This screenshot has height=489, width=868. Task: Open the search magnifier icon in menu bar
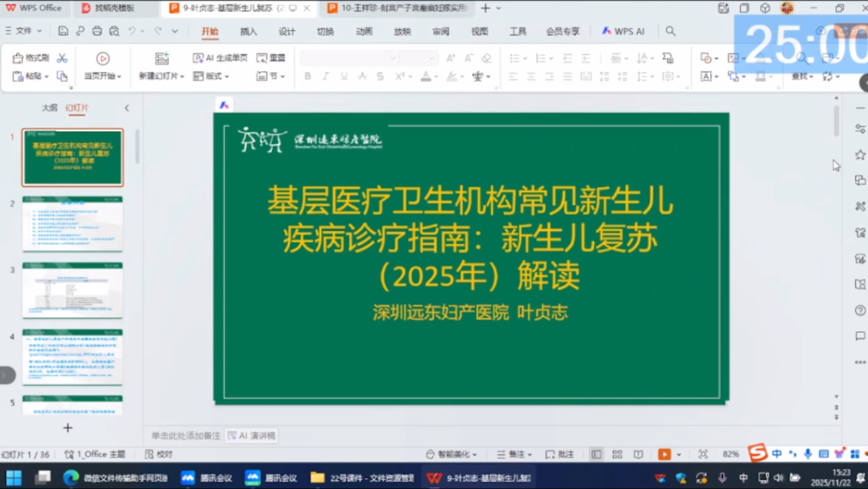tap(670, 31)
